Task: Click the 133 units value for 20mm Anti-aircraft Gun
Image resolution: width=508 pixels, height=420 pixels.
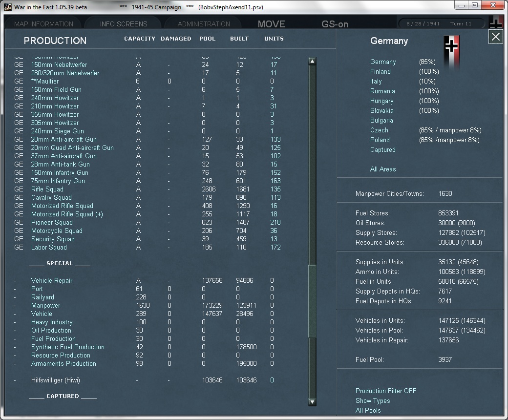Action: (275, 139)
